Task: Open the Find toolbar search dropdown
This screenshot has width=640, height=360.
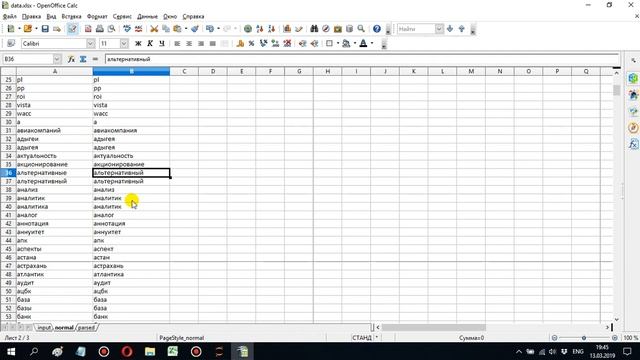Action: (x=439, y=29)
